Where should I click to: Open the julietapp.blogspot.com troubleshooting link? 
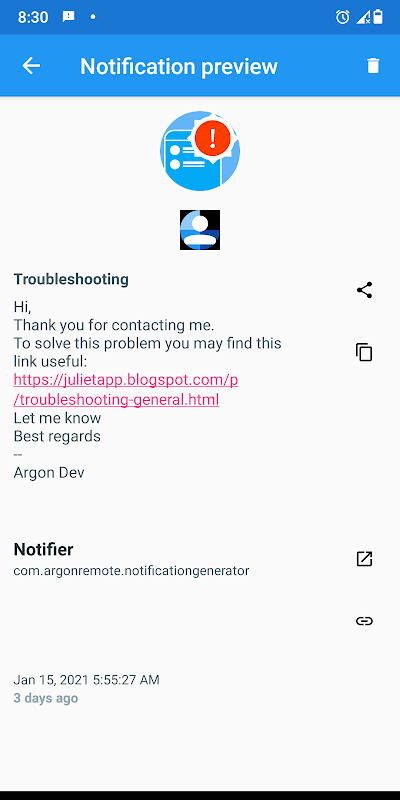[126, 390]
